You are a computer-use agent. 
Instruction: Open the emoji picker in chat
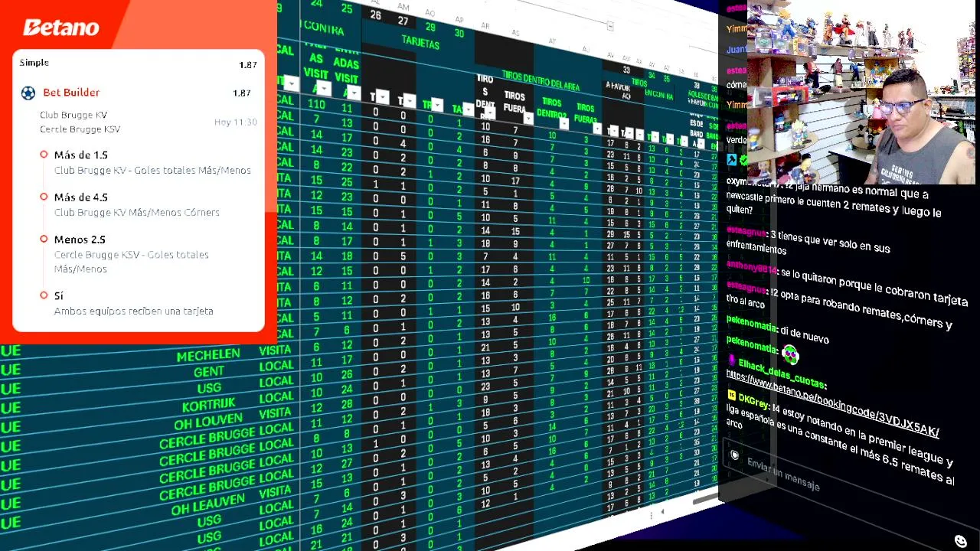pos(961,541)
